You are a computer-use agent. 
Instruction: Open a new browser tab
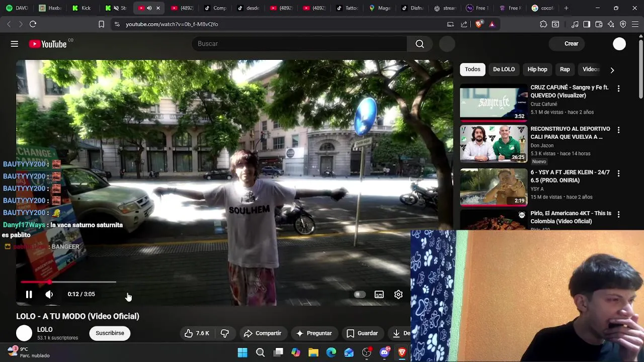(x=566, y=8)
